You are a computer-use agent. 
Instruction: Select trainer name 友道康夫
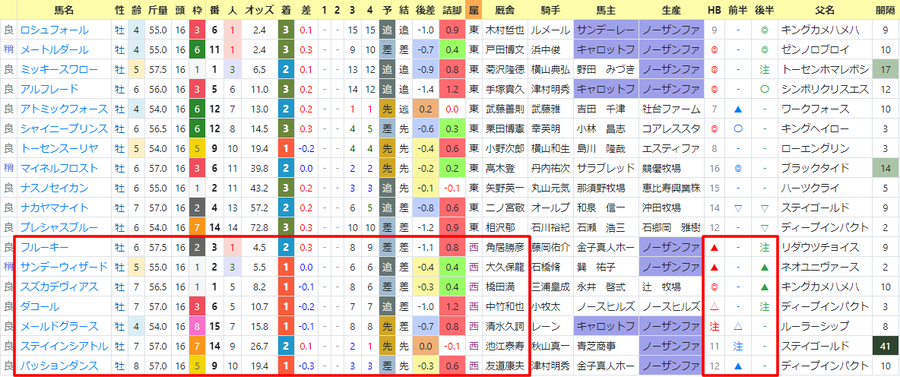coord(505,366)
